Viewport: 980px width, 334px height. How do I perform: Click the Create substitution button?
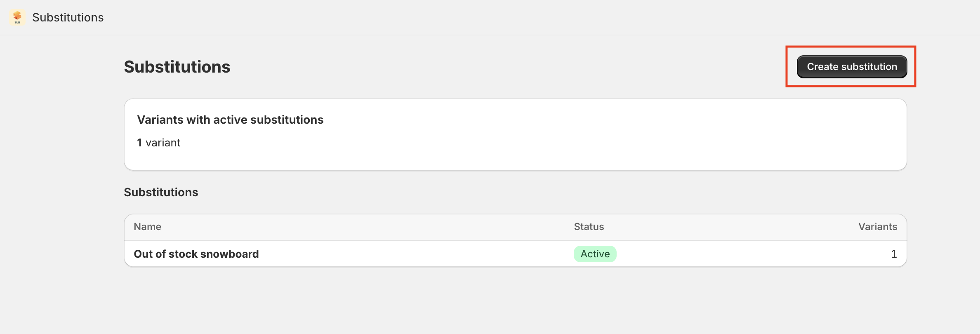[852, 67]
